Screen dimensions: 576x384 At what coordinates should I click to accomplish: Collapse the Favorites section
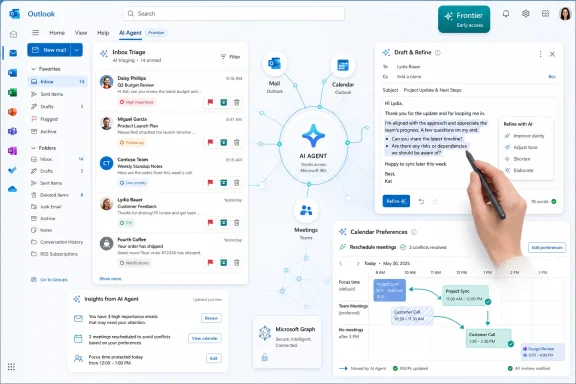33,69
